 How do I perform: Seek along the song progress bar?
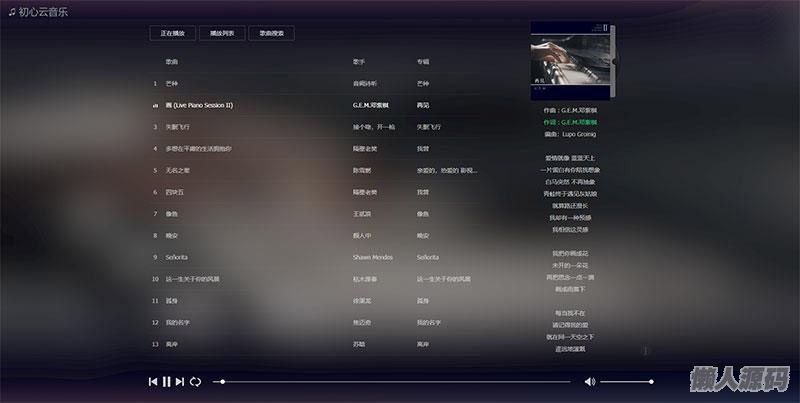pos(391,382)
